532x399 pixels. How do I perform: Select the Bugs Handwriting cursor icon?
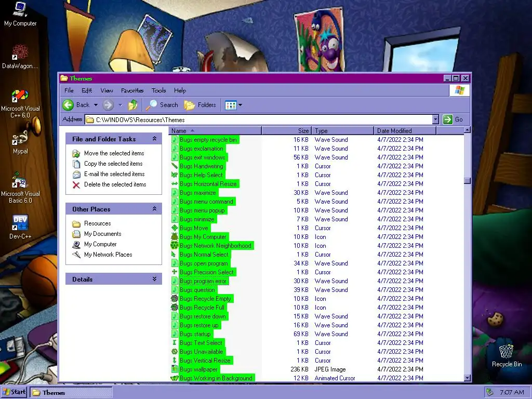[175, 166]
